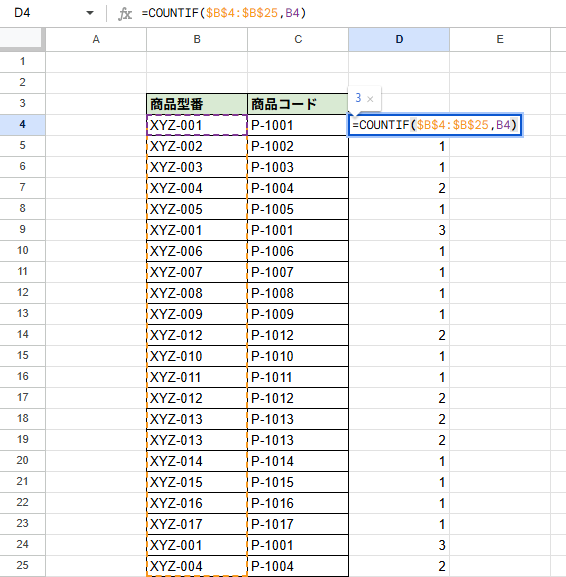Click the editing cell D4 formula
566x577 pixels.
pyautogui.click(x=435, y=125)
